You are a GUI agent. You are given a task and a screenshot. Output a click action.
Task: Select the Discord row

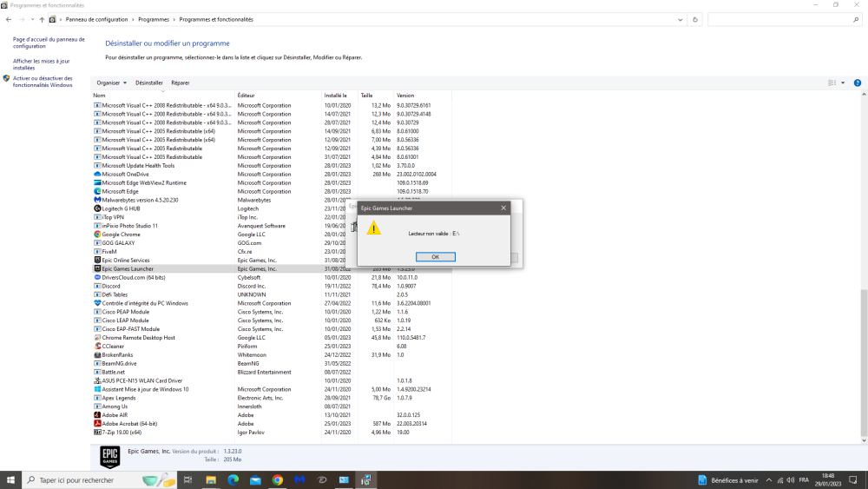(271, 287)
